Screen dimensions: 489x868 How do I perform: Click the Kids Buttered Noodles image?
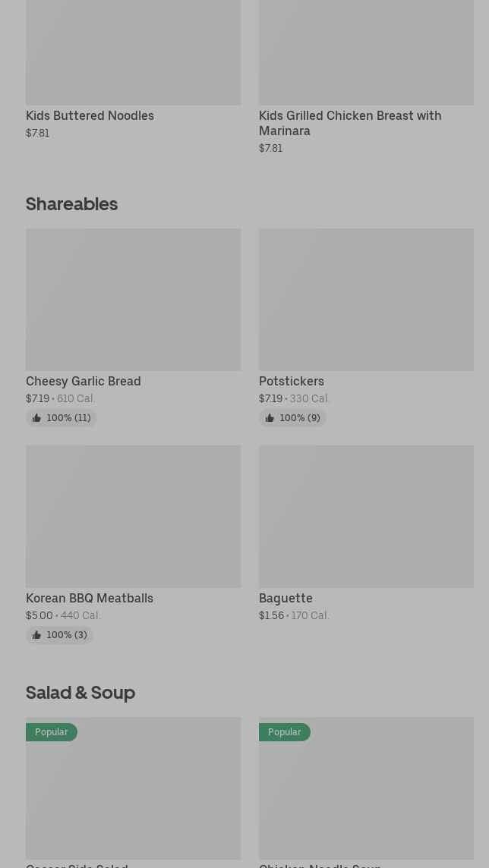click(133, 52)
